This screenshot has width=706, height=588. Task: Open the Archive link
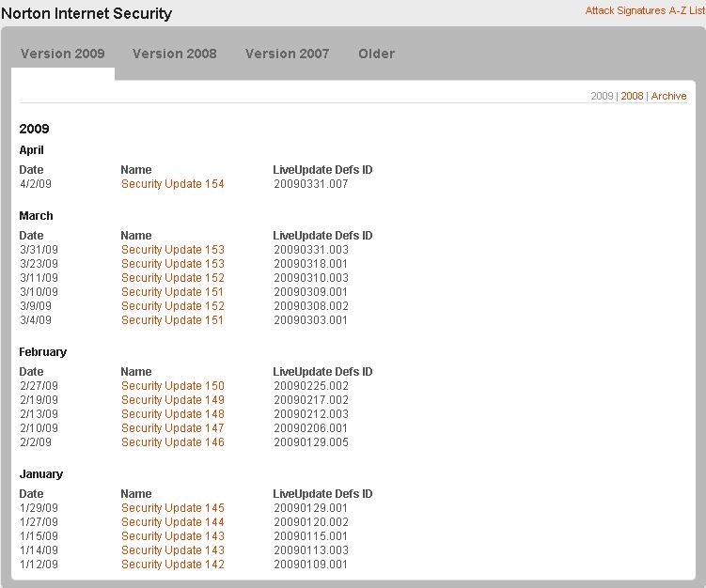668,96
